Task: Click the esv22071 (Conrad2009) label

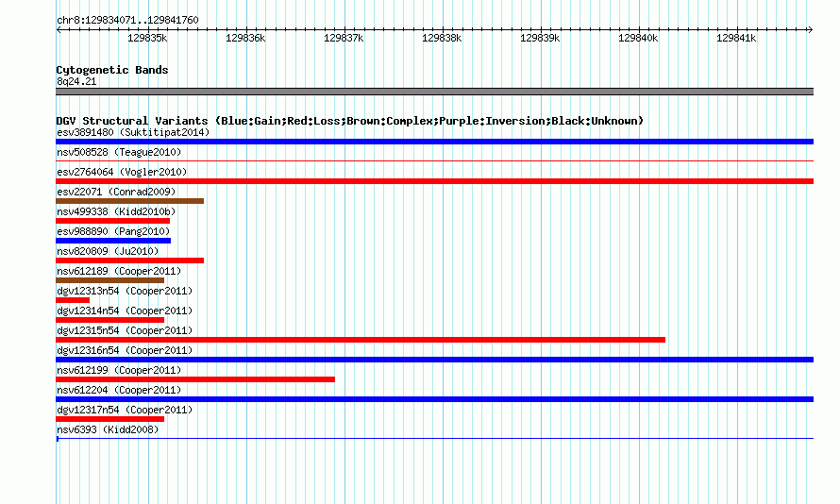Action: pos(116,192)
